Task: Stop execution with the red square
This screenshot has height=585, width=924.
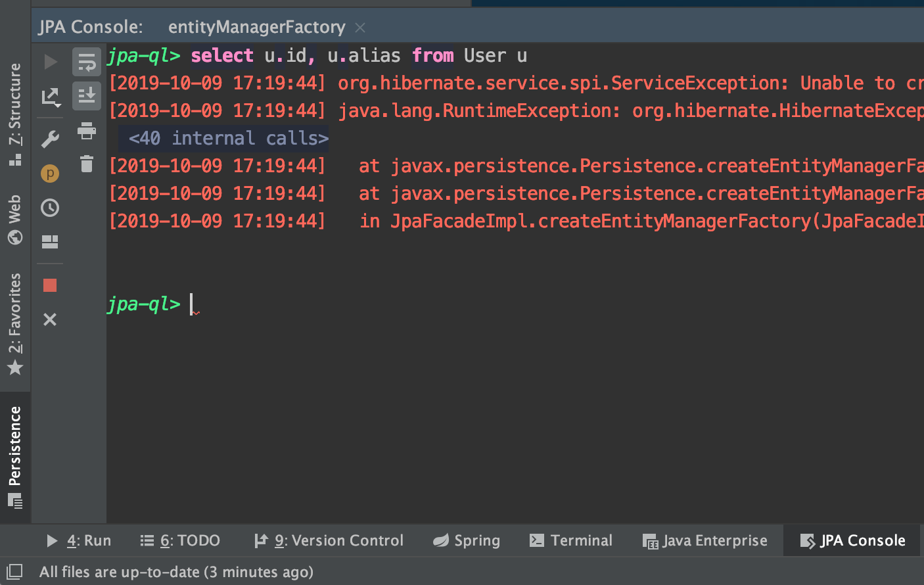Action: coord(50,285)
